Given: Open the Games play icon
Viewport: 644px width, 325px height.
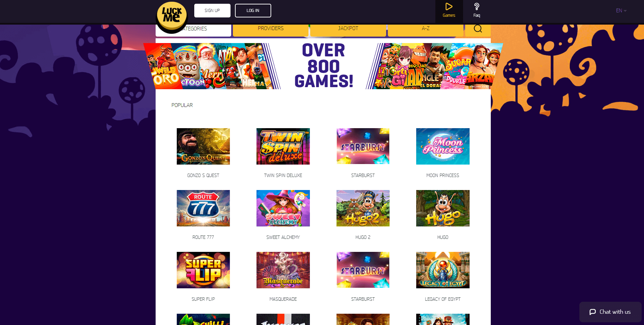Looking at the screenshot, I should coord(449,7).
